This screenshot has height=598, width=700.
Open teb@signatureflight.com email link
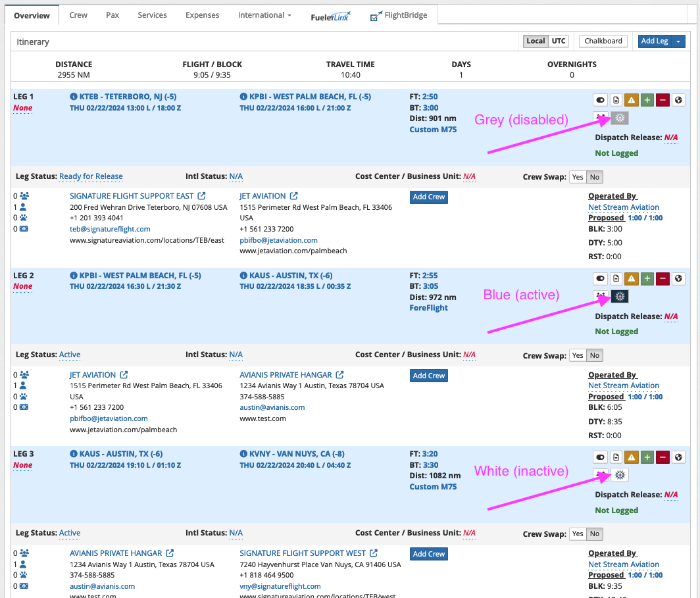coord(110,229)
